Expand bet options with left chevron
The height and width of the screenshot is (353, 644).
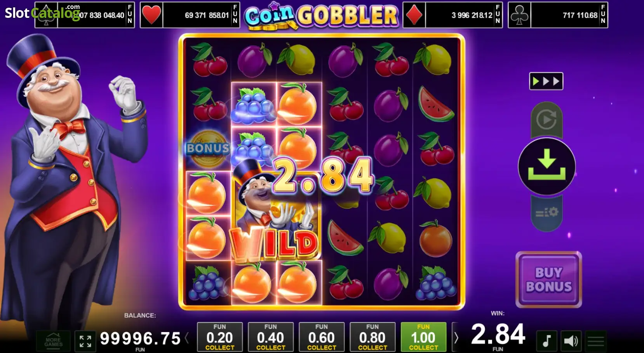pos(187,338)
